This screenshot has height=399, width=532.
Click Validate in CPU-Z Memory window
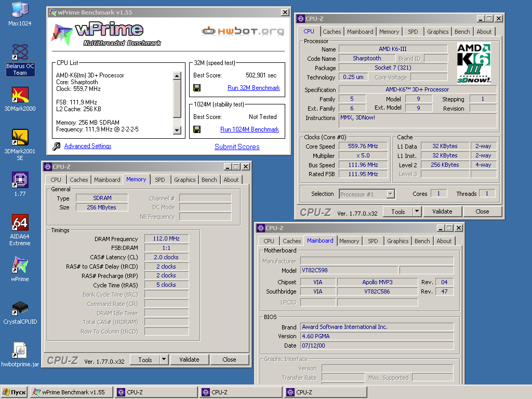coord(189,360)
